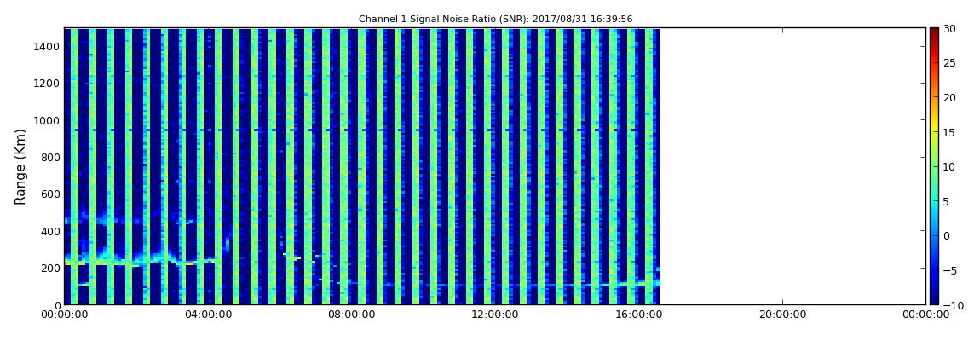Click the Range (Km) axis label
Image resolution: width=980 pixels, height=347 pixels.
(x=20, y=167)
